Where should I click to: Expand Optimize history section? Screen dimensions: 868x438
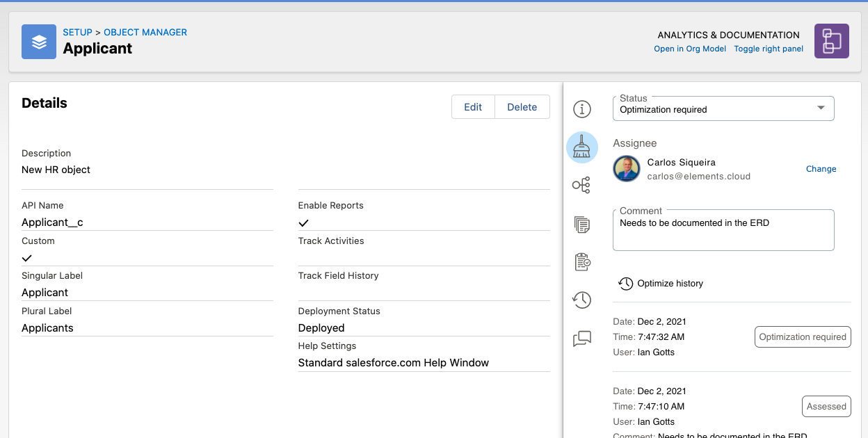[661, 284]
